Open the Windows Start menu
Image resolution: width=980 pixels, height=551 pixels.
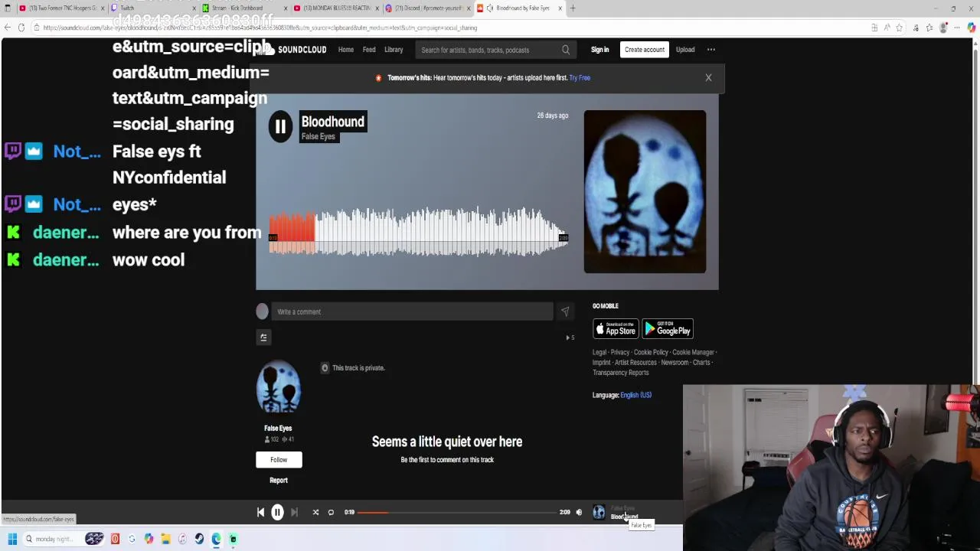(x=12, y=539)
